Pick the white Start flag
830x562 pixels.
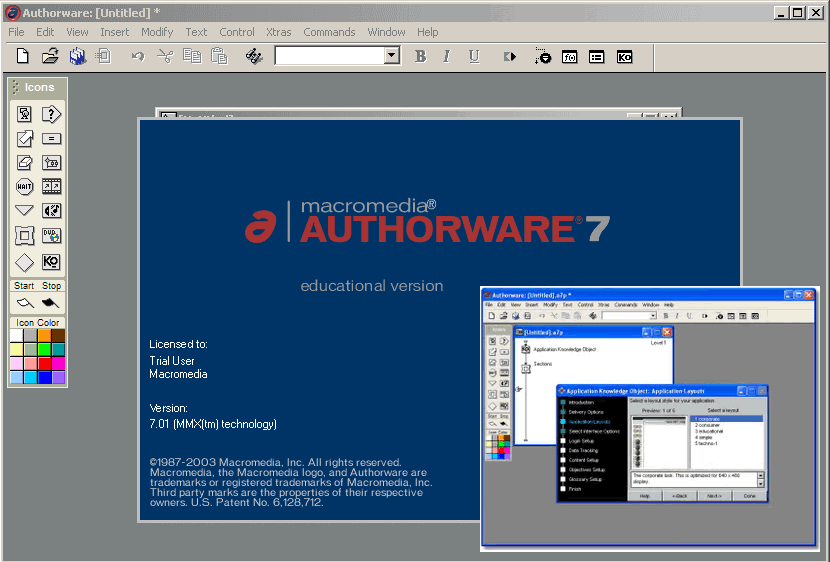tap(25, 303)
